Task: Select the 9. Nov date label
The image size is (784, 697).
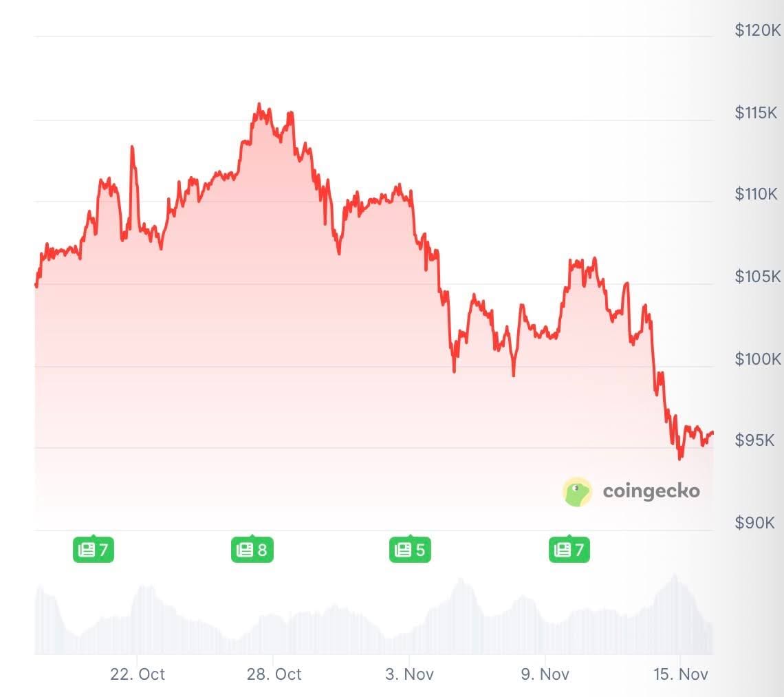Action: pos(545,674)
